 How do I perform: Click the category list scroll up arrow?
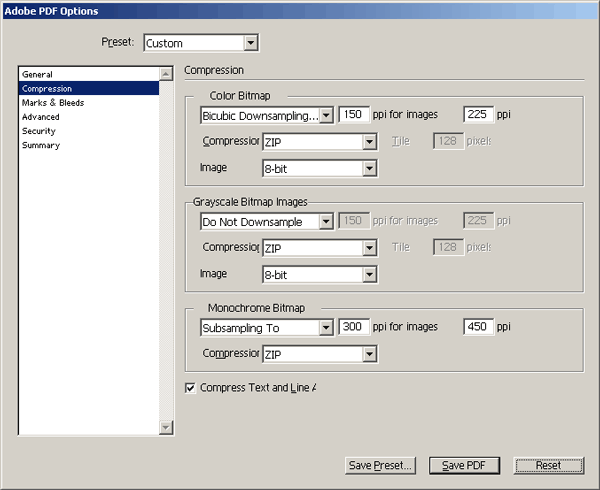[x=166, y=74]
